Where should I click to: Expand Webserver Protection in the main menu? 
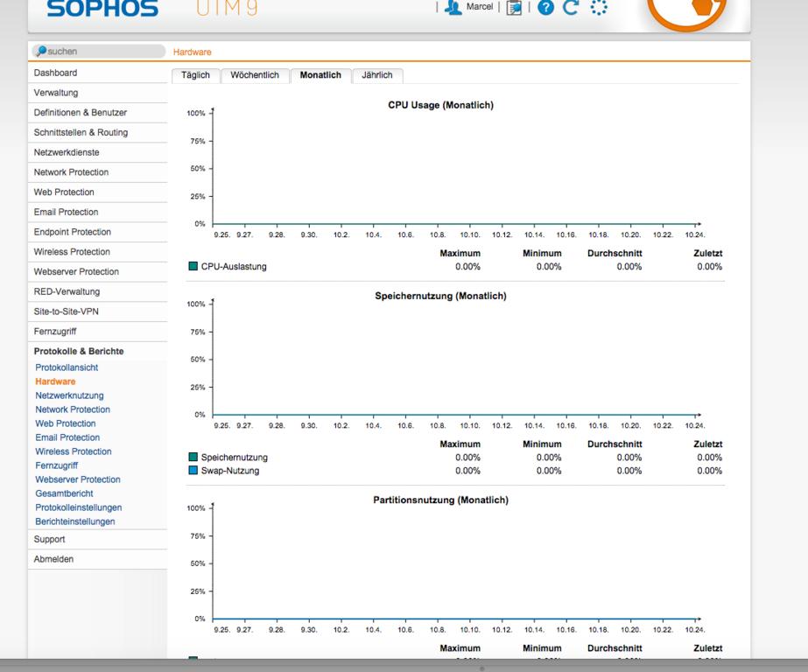coord(98,272)
